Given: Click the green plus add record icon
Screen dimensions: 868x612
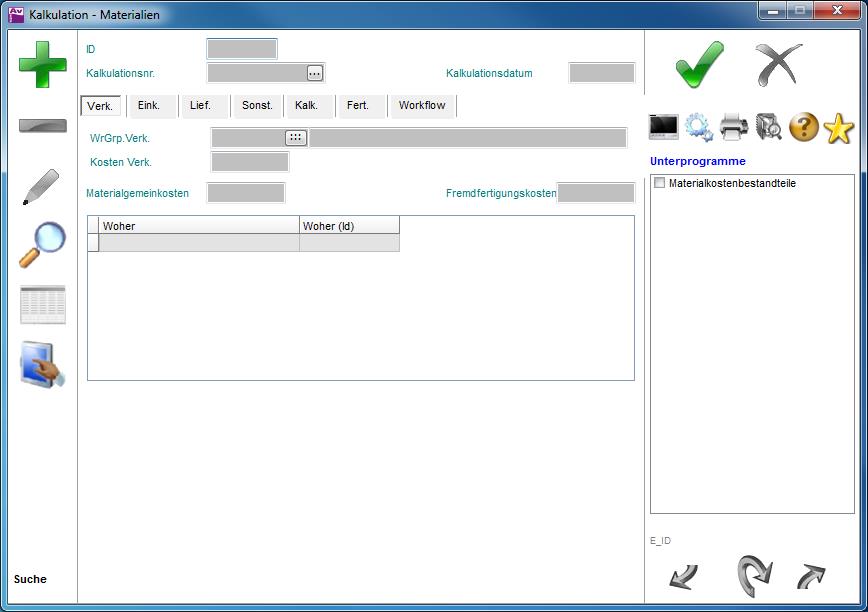Looking at the screenshot, I should 43,65.
